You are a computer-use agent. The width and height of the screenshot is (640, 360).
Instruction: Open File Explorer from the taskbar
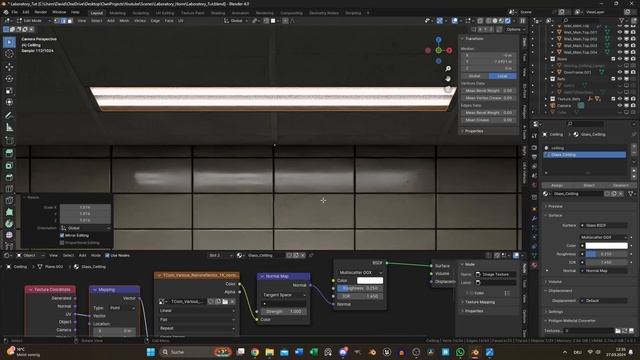pos(269,352)
